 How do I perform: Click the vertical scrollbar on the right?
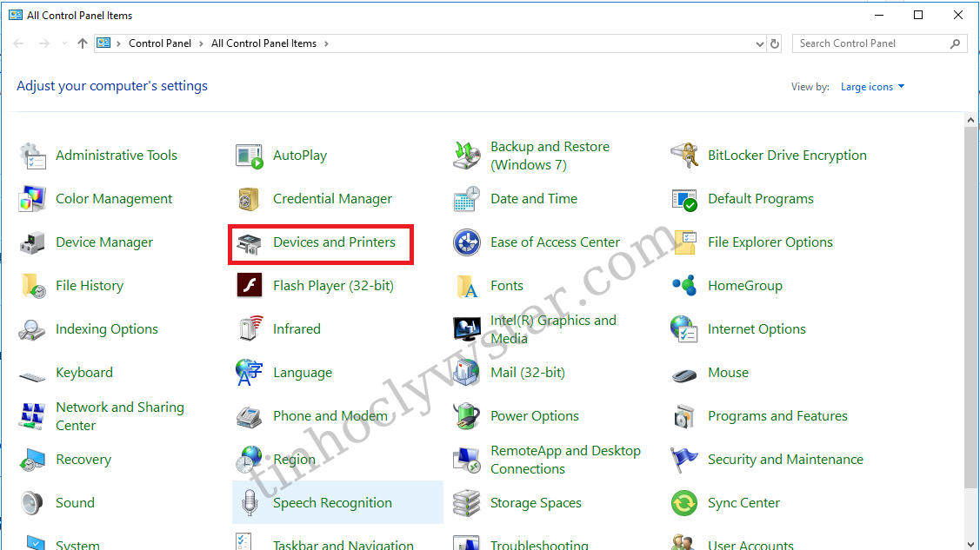(971, 304)
